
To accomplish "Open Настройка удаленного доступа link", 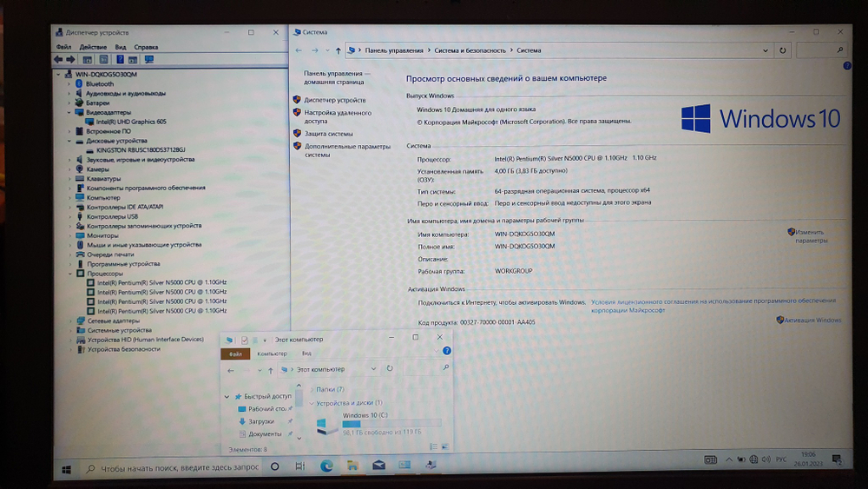I will (x=338, y=116).
